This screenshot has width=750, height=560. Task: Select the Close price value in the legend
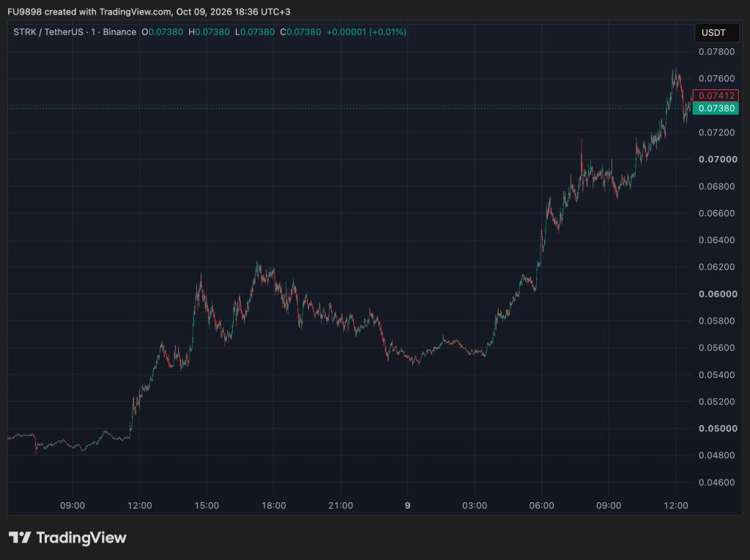[x=304, y=32]
